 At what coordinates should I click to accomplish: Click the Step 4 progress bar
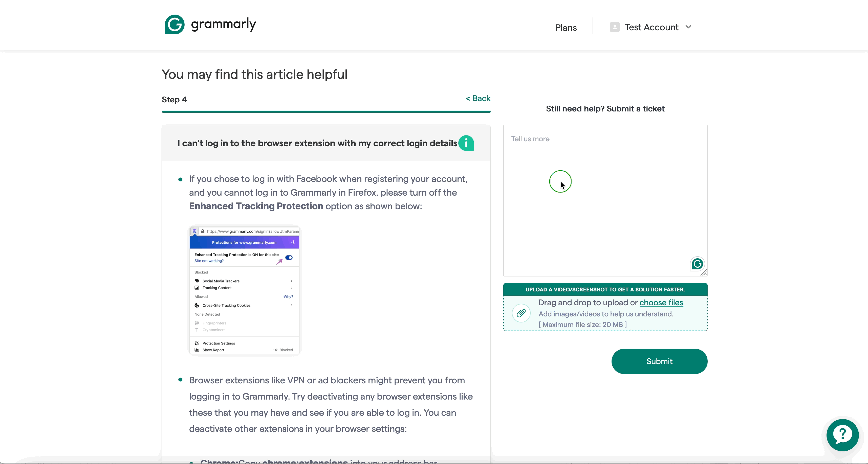326,111
